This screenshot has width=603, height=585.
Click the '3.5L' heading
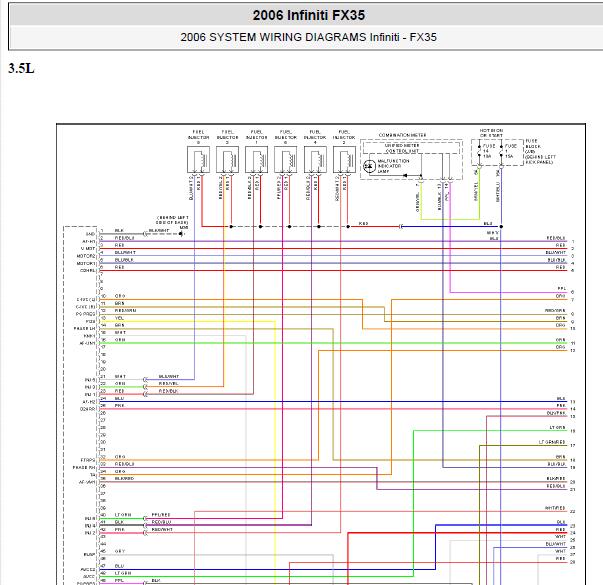coord(21,68)
